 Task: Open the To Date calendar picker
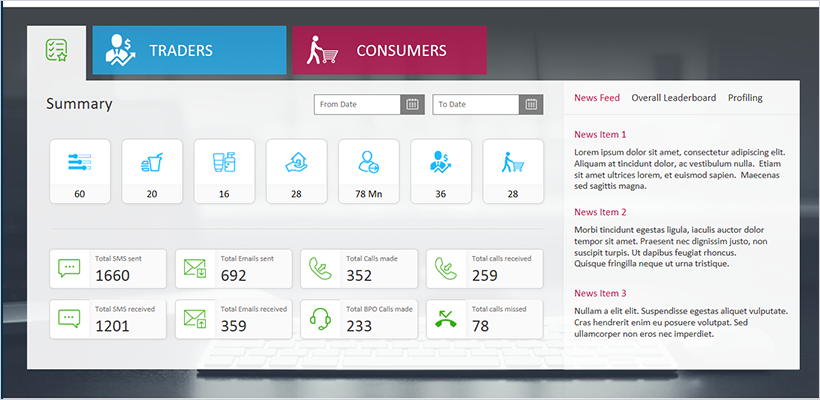pos(533,105)
